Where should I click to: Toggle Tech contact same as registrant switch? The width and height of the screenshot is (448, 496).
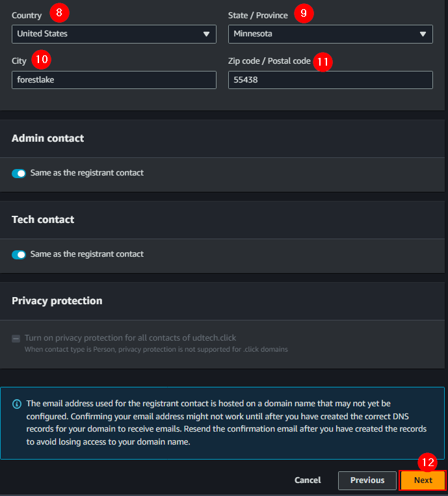pyautogui.click(x=19, y=254)
